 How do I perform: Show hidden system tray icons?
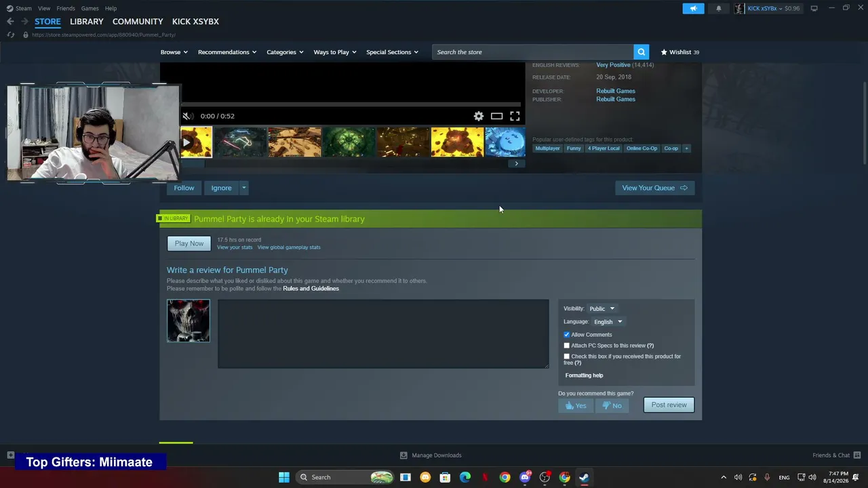pos(724,477)
